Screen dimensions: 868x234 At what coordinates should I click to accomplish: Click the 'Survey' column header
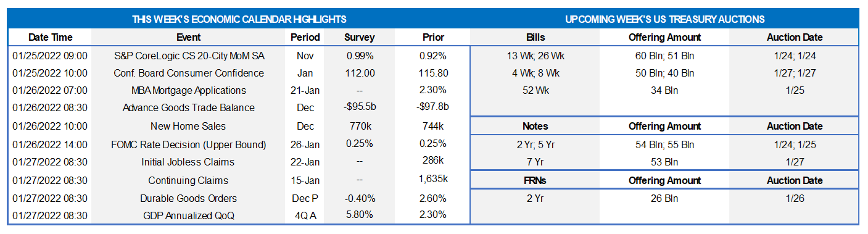pyautogui.click(x=360, y=37)
